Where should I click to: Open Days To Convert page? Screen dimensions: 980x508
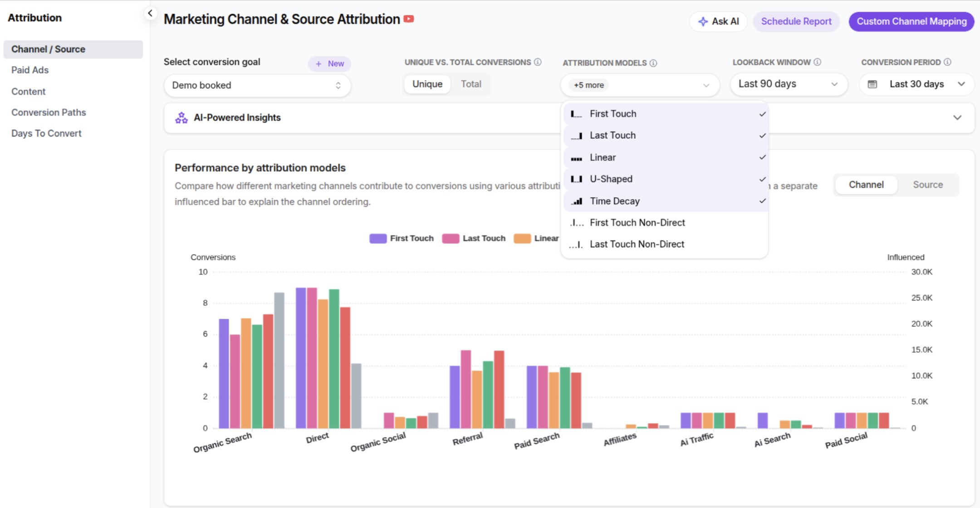46,133
